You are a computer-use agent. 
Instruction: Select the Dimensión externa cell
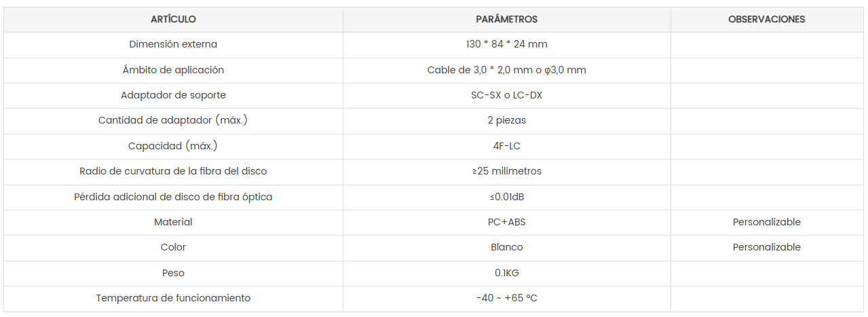point(173,45)
